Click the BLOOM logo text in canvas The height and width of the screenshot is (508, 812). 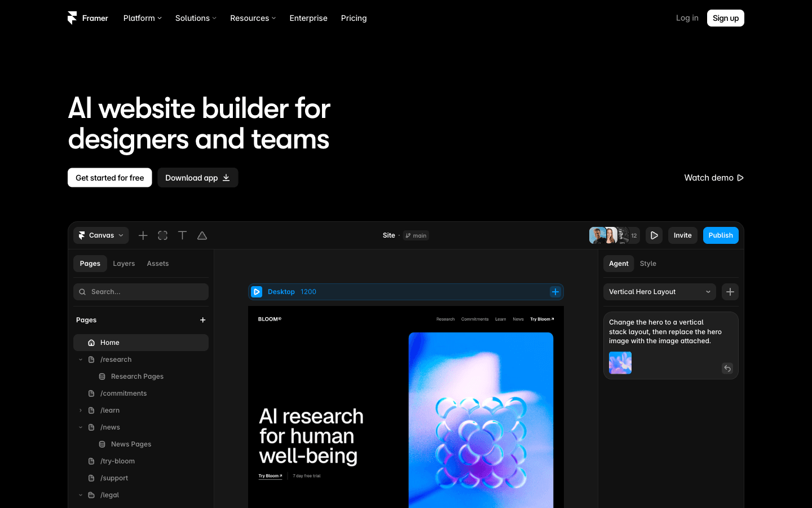click(x=270, y=319)
